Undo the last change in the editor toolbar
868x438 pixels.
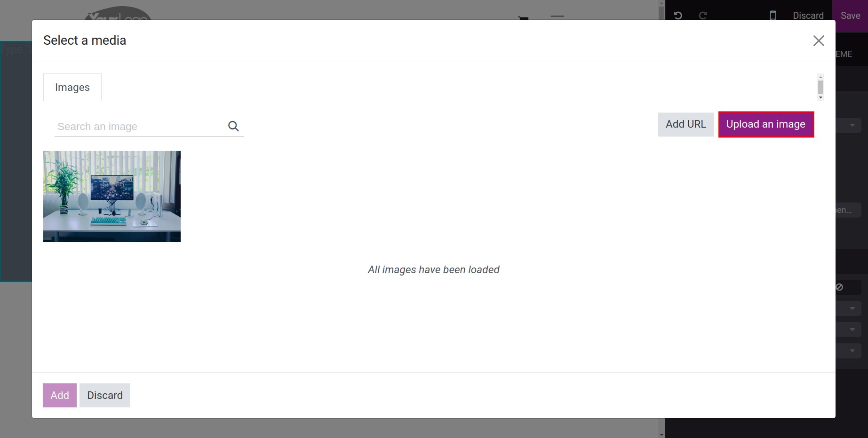point(678,16)
